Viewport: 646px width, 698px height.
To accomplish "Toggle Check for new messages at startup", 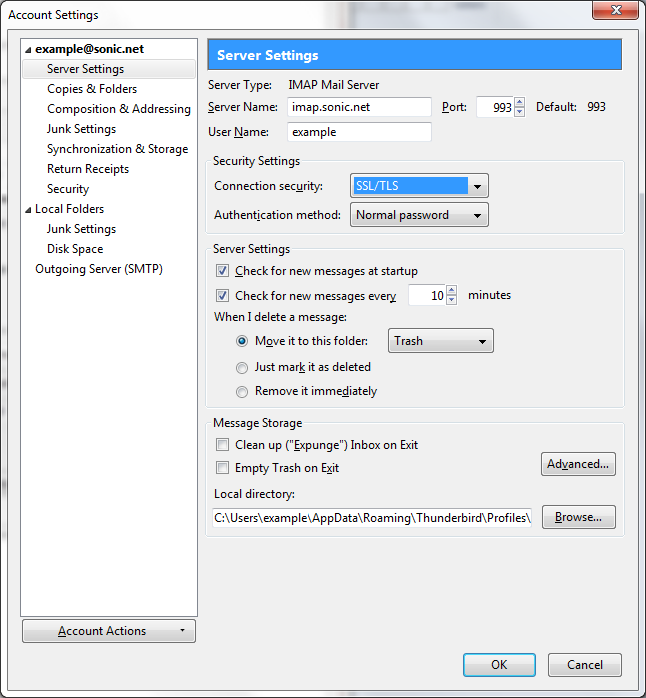I will click(223, 271).
